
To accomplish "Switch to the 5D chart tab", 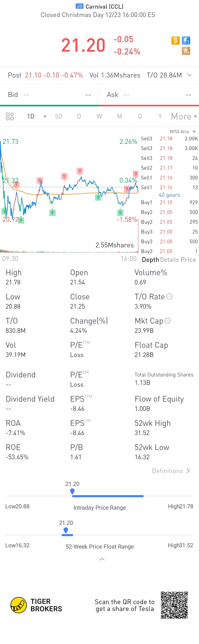I will 59,116.
